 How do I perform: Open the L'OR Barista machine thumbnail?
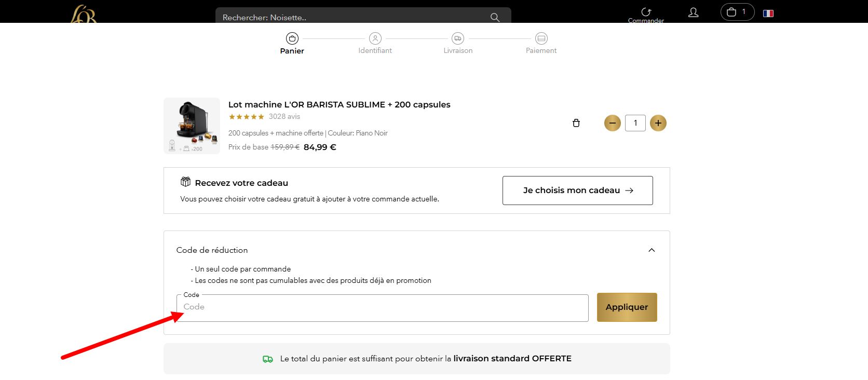pyautogui.click(x=192, y=126)
